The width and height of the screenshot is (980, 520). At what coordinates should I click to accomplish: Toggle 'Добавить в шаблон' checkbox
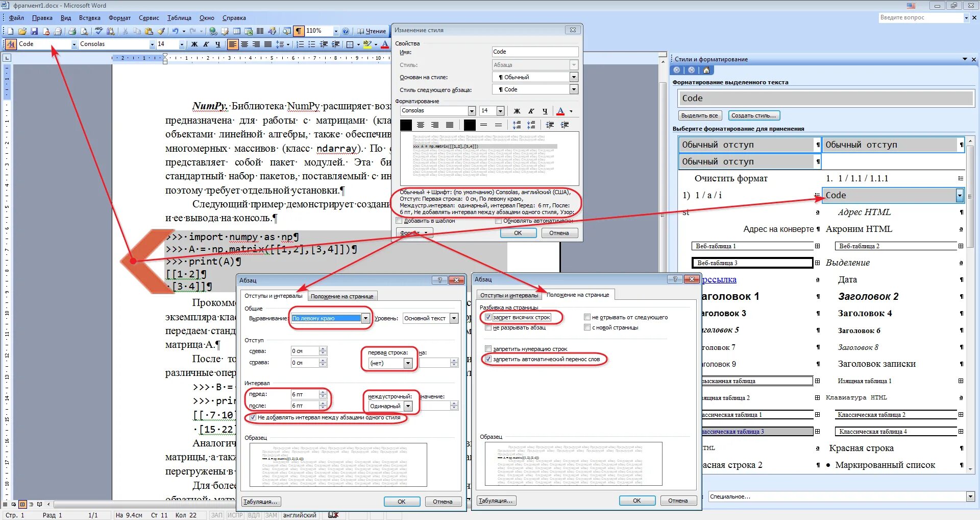(399, 221)
